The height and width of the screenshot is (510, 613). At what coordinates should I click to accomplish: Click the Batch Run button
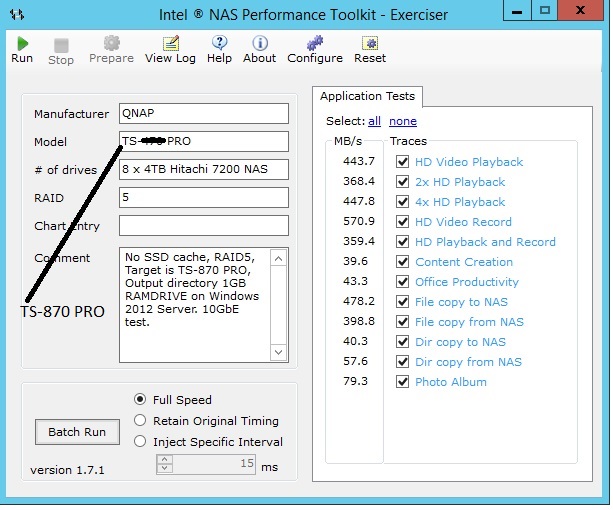pyautogui.click(x=77, y=432)
